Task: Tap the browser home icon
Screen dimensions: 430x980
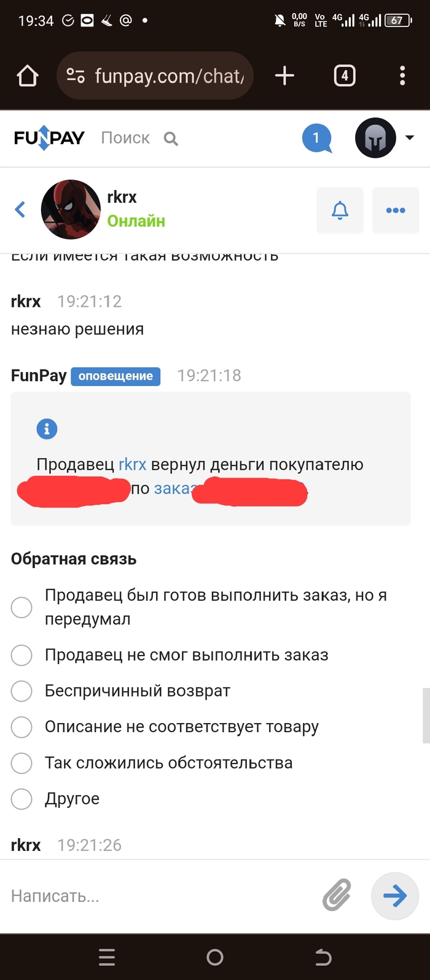Action: pyautogui.click(x=28, y=76)
